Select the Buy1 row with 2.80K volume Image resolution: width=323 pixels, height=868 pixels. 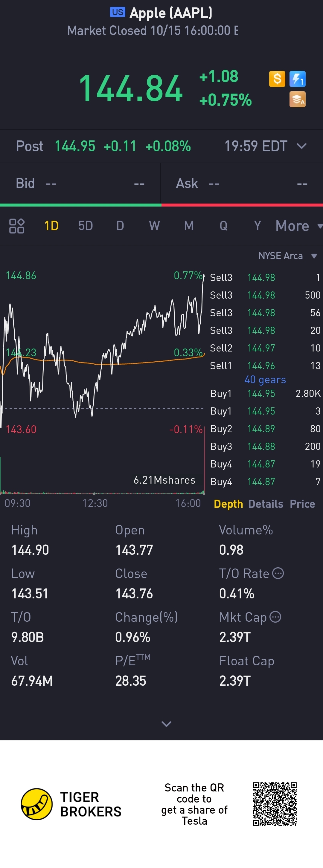point(265,394)
